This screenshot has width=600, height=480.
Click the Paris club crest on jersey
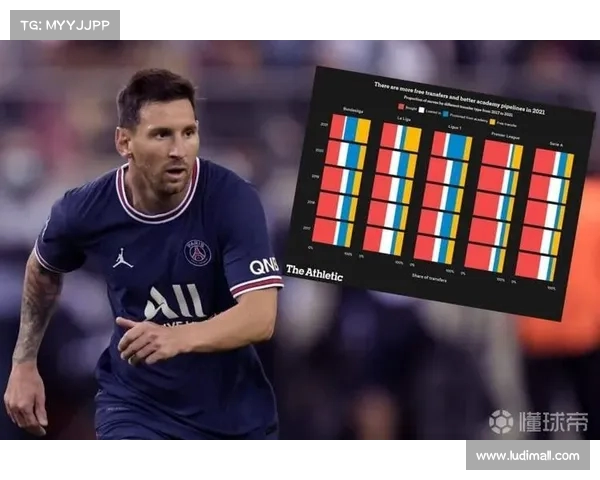pos(198,252)
